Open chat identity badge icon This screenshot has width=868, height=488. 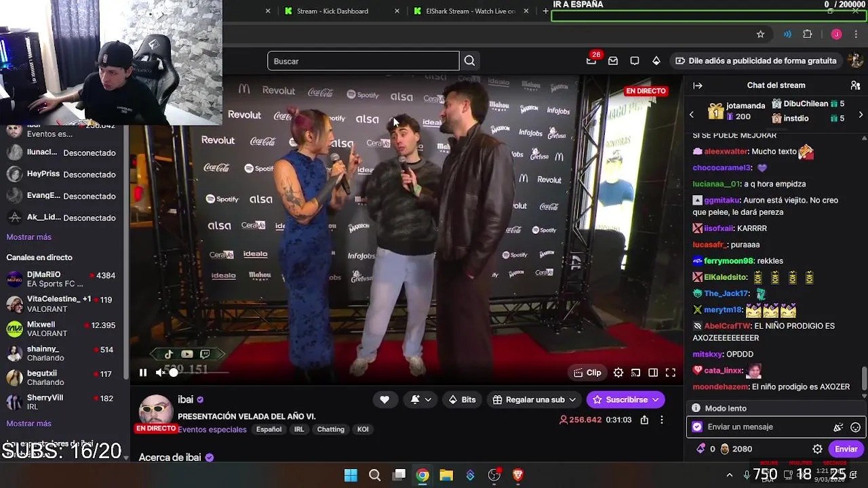click(x=697, y=427)
